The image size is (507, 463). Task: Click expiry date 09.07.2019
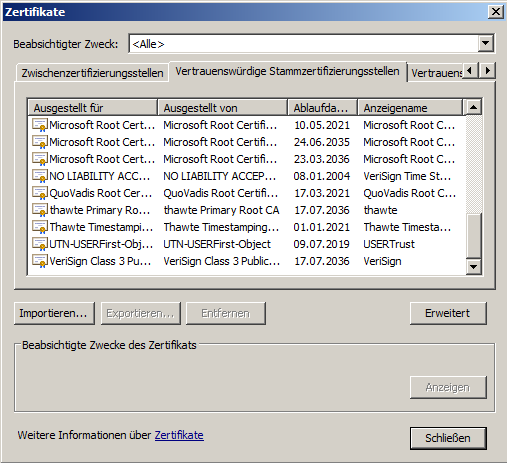322,244
